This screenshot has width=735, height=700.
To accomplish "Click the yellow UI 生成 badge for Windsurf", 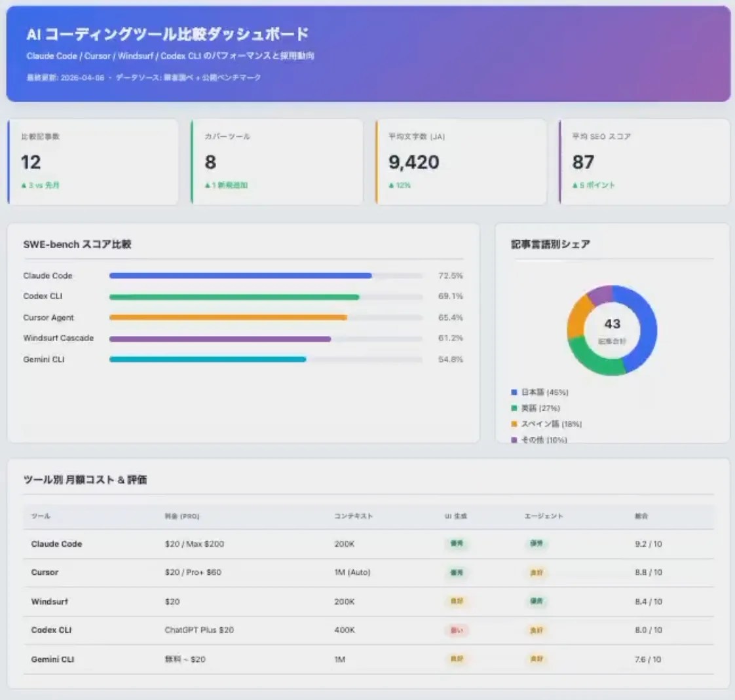I will tap(457, 601).
